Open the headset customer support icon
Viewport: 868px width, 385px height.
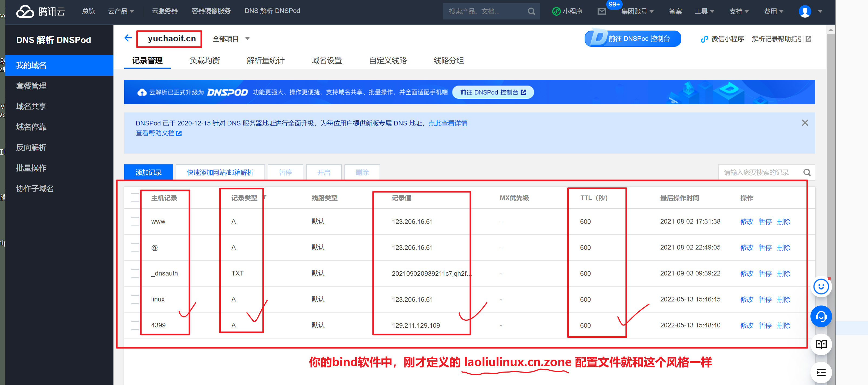(821, 316)
